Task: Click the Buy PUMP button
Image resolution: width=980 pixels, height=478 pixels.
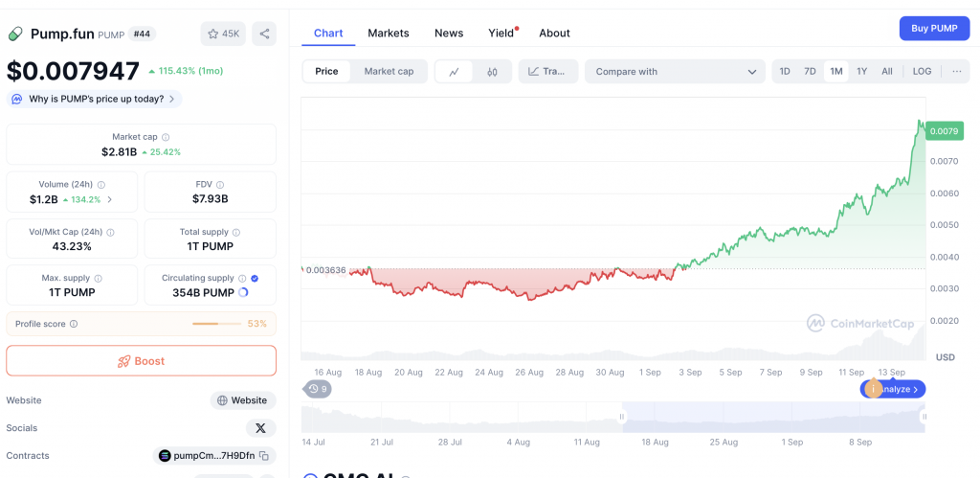Action: (934, 28)
